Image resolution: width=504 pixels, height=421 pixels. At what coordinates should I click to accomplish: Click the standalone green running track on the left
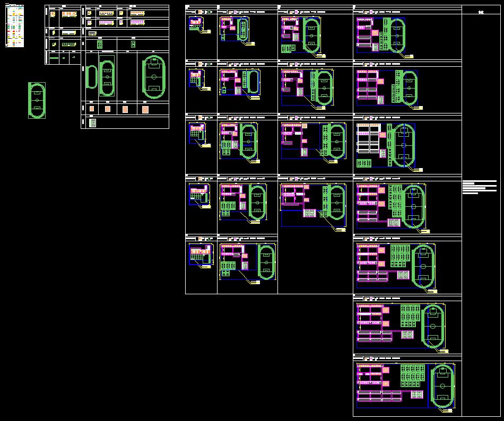37,100
